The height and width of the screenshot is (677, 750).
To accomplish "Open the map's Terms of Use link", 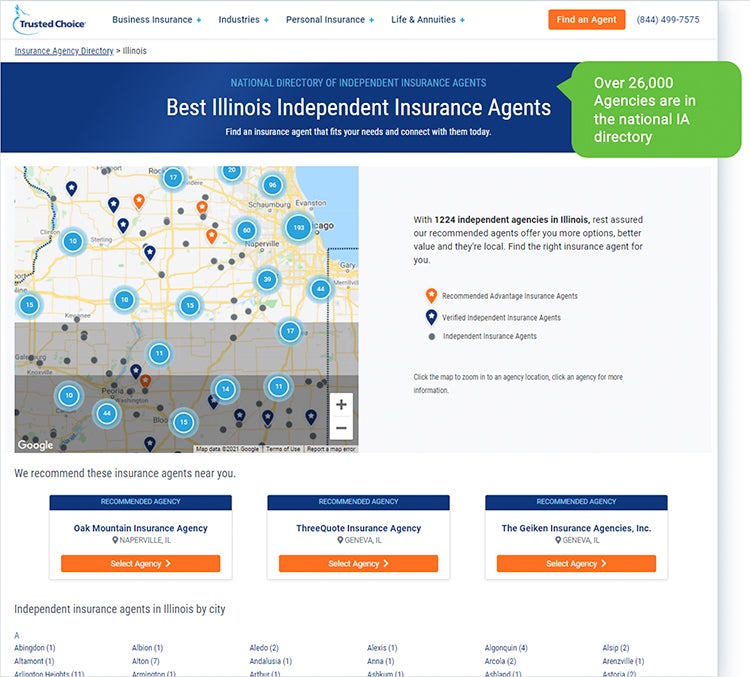I will coord(283,449).
